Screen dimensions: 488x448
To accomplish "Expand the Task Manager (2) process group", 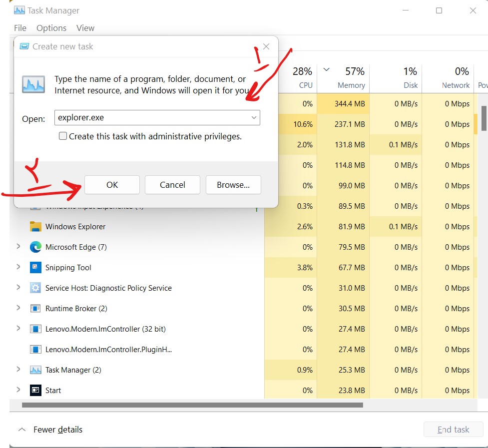I will click(18, 369).
